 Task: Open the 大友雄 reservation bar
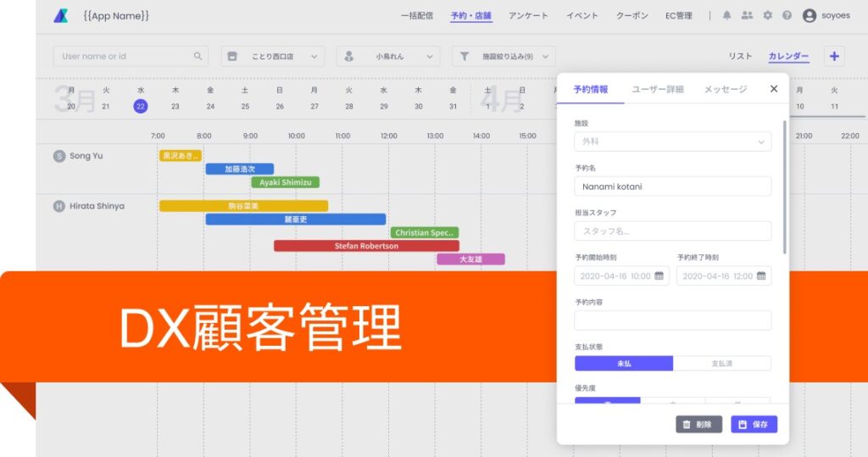point(471,259)
